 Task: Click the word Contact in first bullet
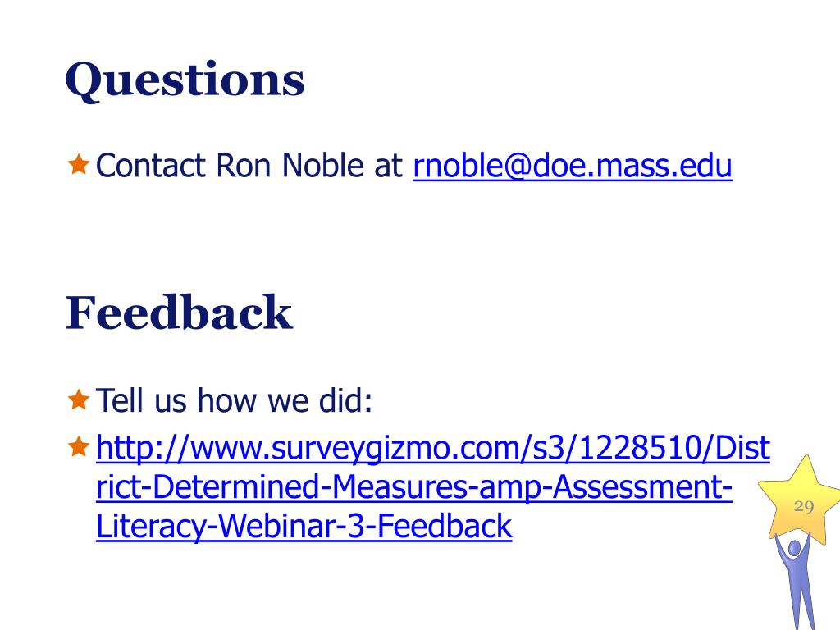point(151,165)
